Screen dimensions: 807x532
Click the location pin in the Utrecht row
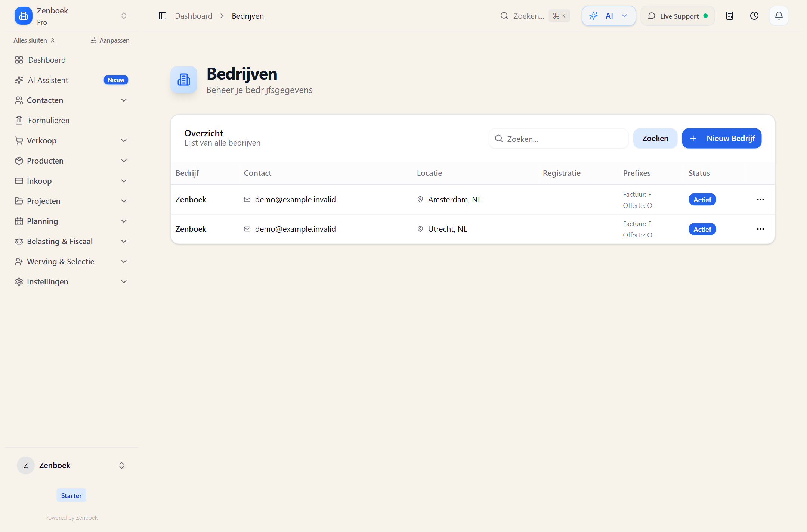(x=420, y=229)
